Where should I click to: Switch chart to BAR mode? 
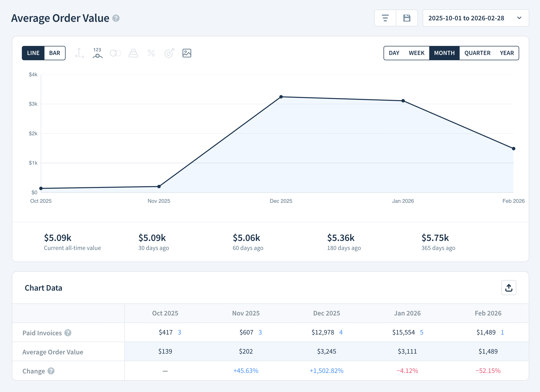click(55, 53)
